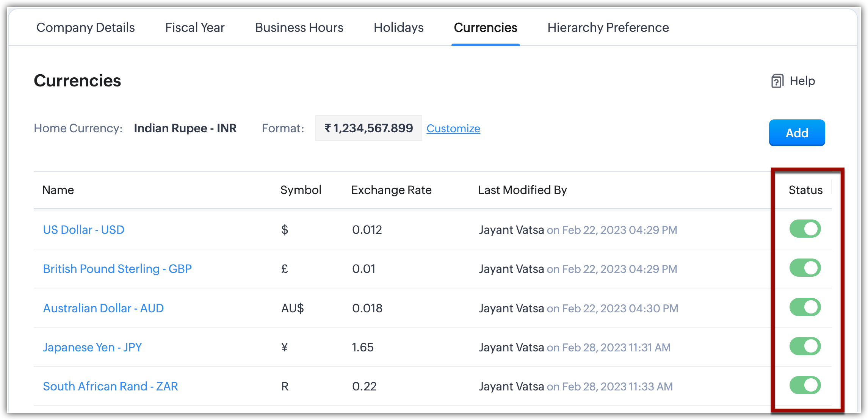This screenshot has width=868, height=420.
Task: Click the Customize format link
Action: tap(453, 129)
